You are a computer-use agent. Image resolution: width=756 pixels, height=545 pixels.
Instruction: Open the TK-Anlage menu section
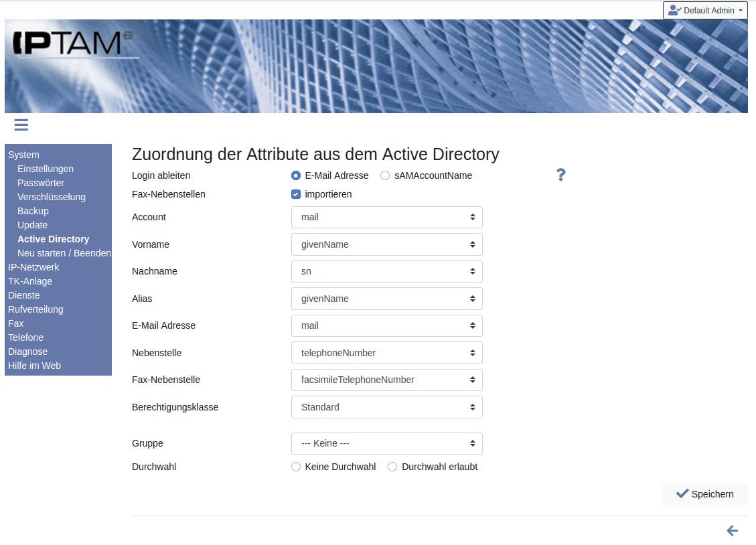[30, 281]
